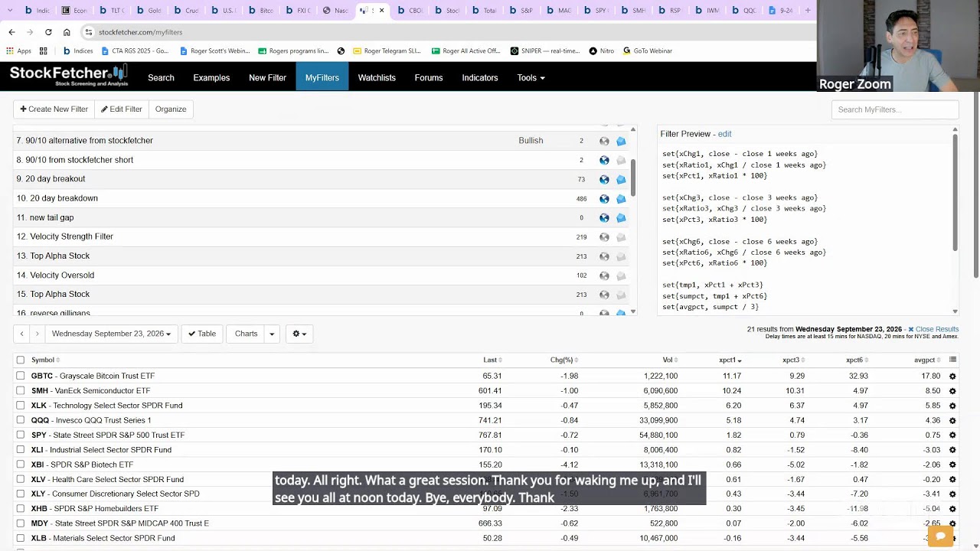The width and height of the screenshot is (980, 551).
Task: Sort results by Symbol column
Action: (45, 360)
